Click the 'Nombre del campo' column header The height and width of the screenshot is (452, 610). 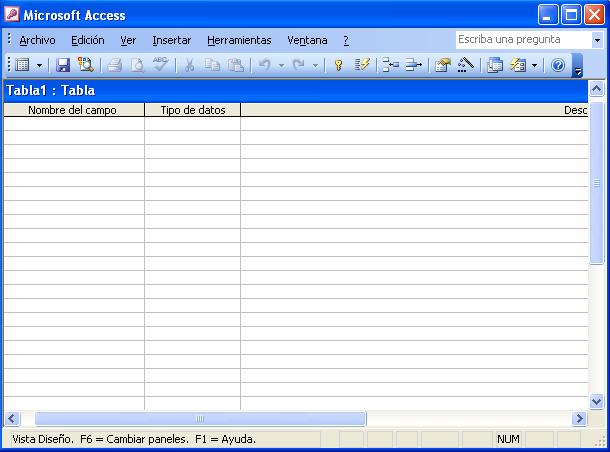[74, 110]
